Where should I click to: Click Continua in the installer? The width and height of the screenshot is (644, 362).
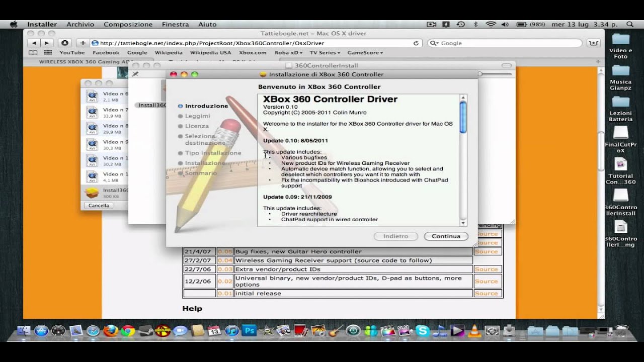446,236
